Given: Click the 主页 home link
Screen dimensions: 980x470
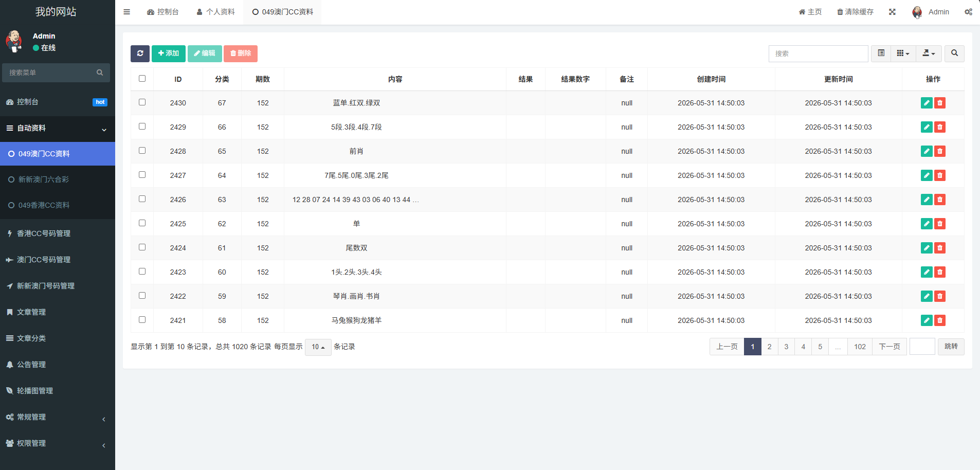Looking at the screenshot, I should pos(810,12).
